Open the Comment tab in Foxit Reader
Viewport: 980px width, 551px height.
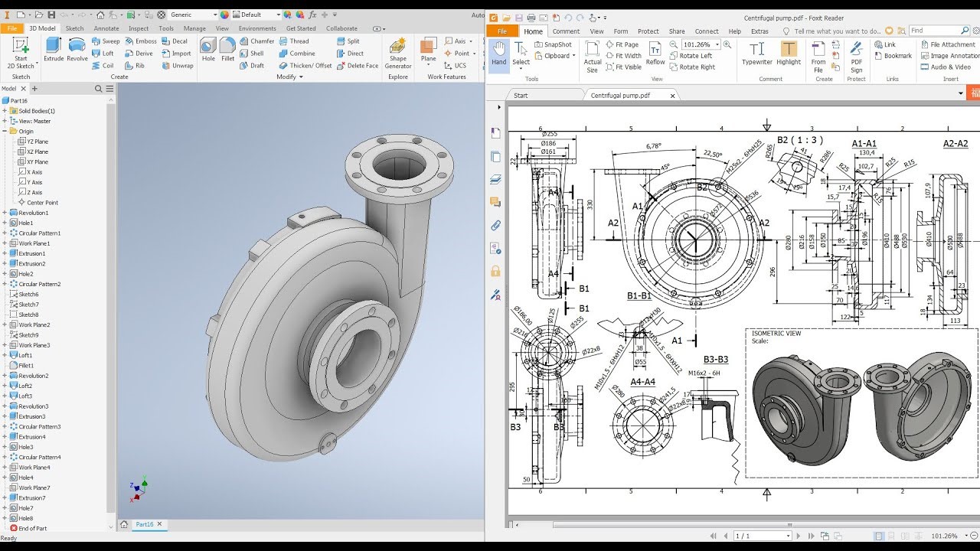click(x=566, y=31)
